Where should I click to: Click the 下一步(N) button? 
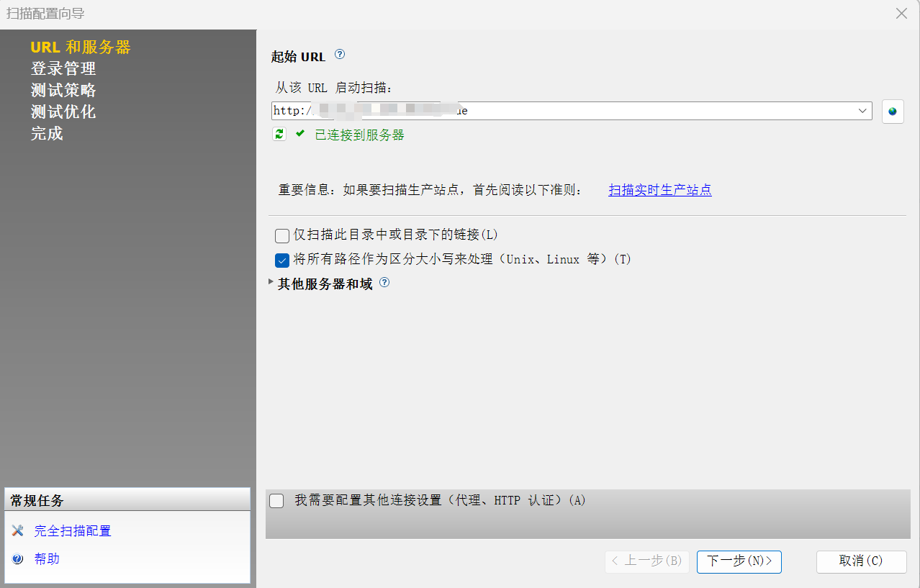coord(739,561)
